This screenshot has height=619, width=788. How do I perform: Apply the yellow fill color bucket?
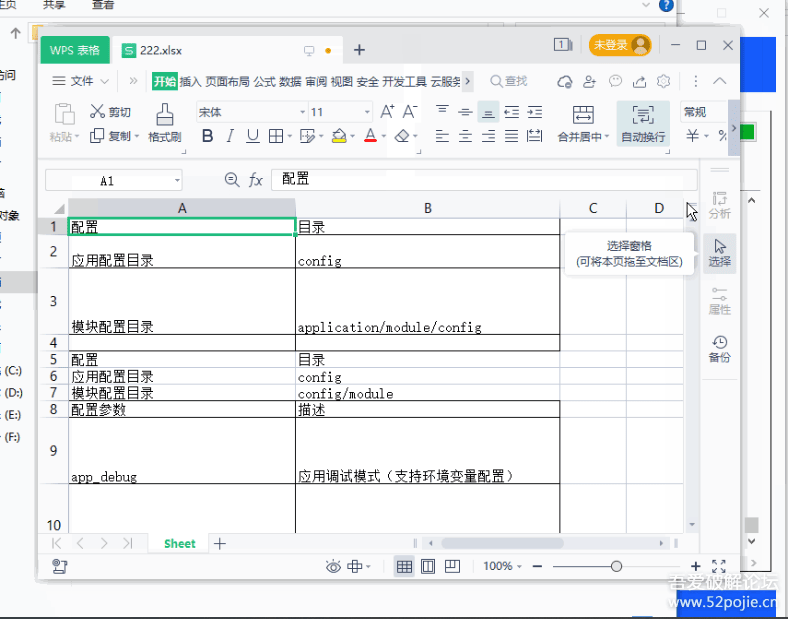pyautogui.click(x=339, y=136)
